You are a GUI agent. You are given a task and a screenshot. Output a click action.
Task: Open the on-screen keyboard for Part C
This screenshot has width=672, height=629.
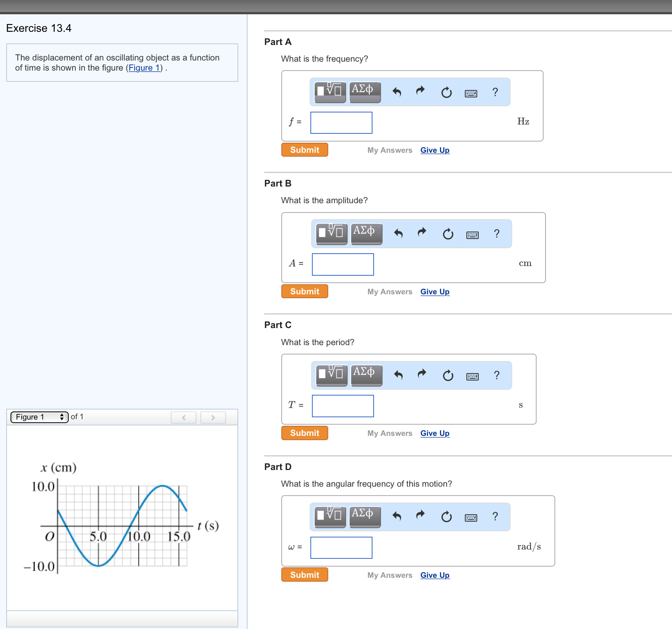(472, 375)
